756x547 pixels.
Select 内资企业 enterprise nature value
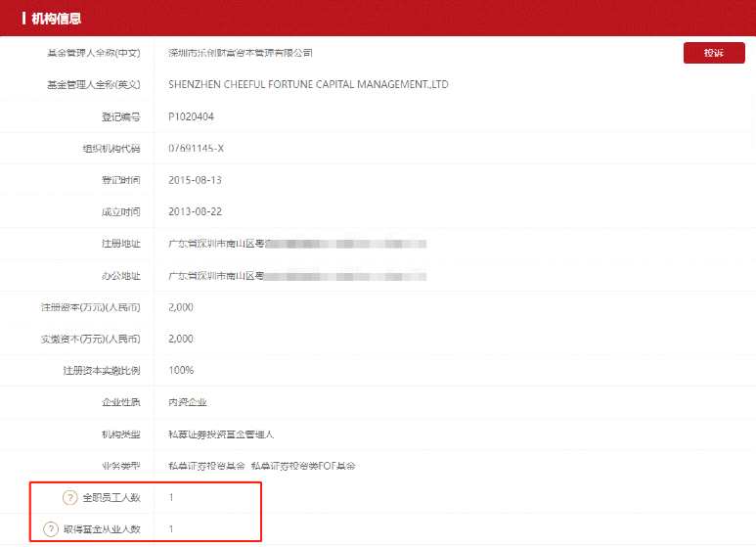[x=188, y=402]
